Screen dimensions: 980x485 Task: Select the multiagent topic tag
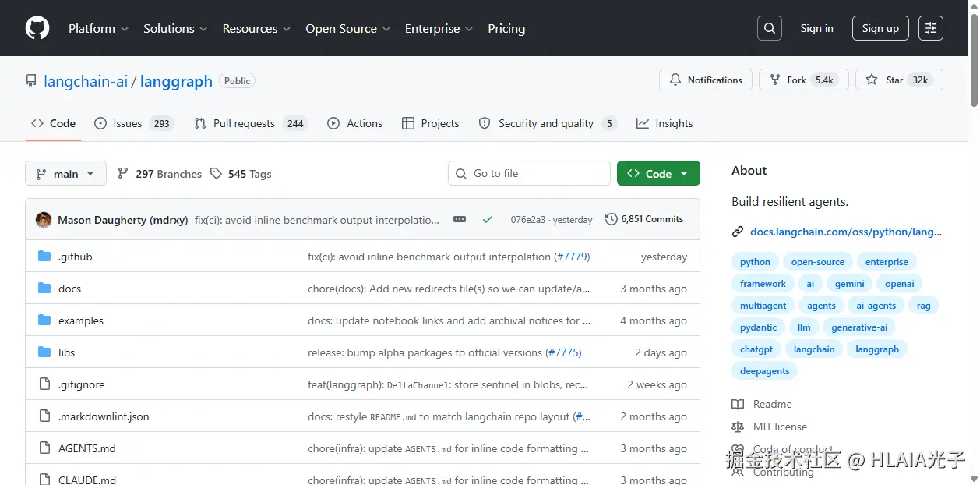(763, 306)
